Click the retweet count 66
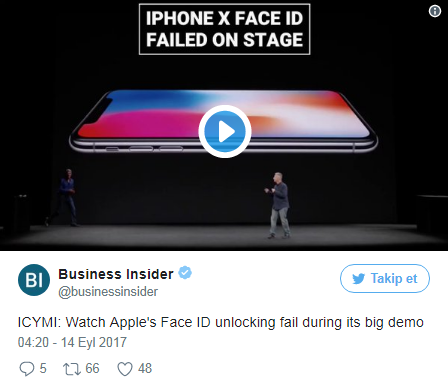 click(92, 369)
